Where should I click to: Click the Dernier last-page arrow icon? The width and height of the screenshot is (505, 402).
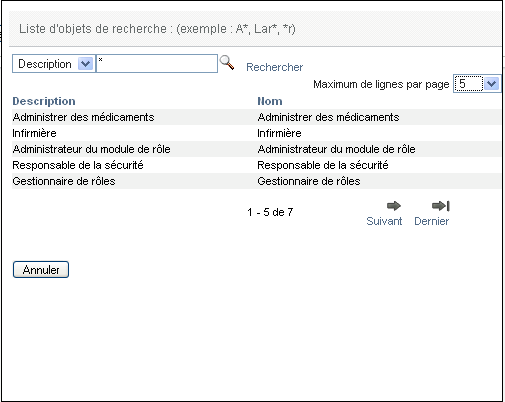441,206
